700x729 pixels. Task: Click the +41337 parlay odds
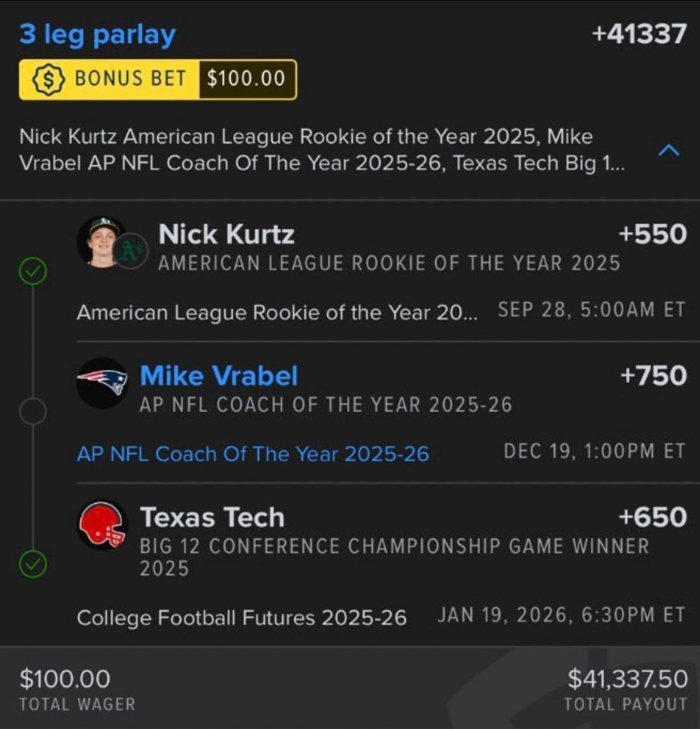coord(639,34)
